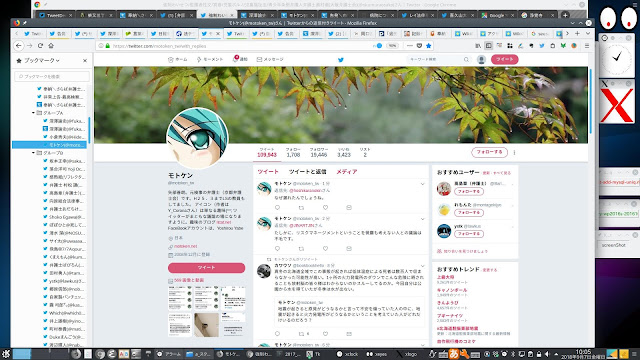Open the list-all-tabs dropdown arrow
Viewport: 640px width, 360px height.
coord(588,33)
